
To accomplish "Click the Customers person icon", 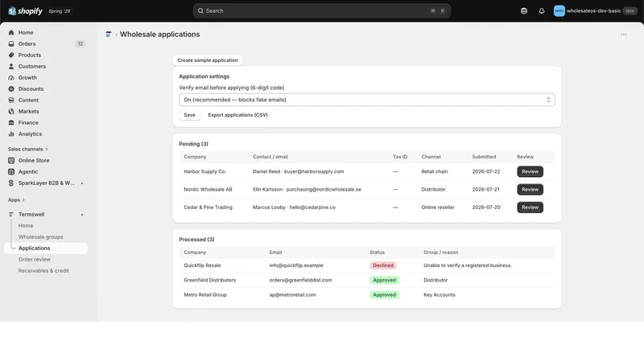I will pos(11,67).
